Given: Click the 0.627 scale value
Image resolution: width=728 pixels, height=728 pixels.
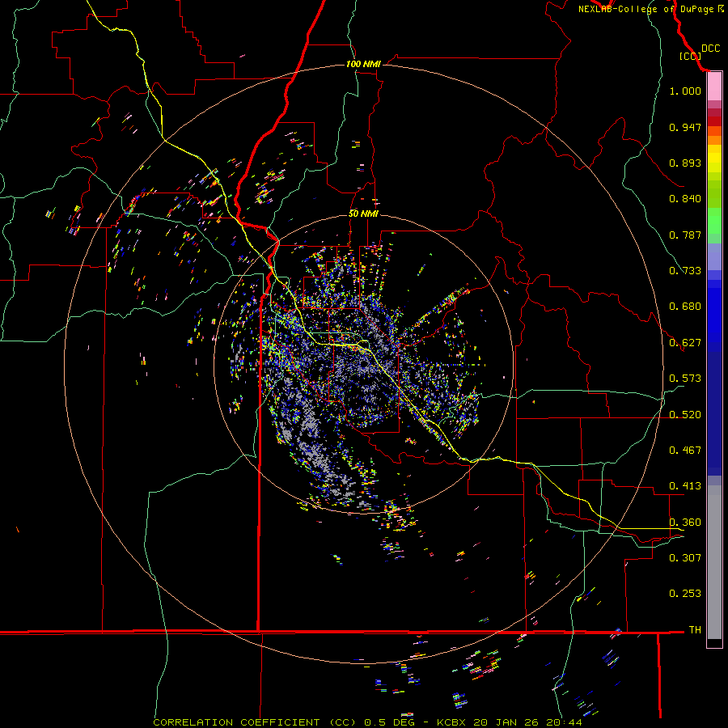Looking at the screenshot, I should (685, 343).
